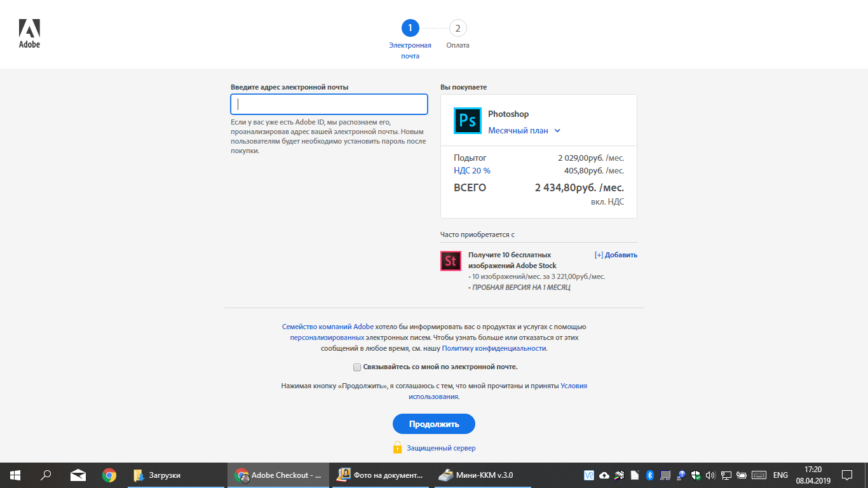The width and height of the screenshot is (868, 488).
Task: Launch Chrome from the taskbar
Action: 109,475
